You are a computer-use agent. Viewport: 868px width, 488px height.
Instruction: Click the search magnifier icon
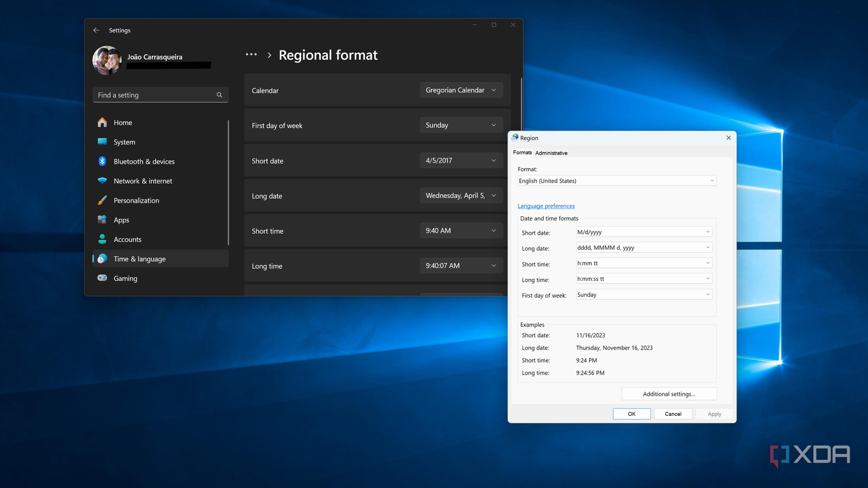(x=219, y=95)
